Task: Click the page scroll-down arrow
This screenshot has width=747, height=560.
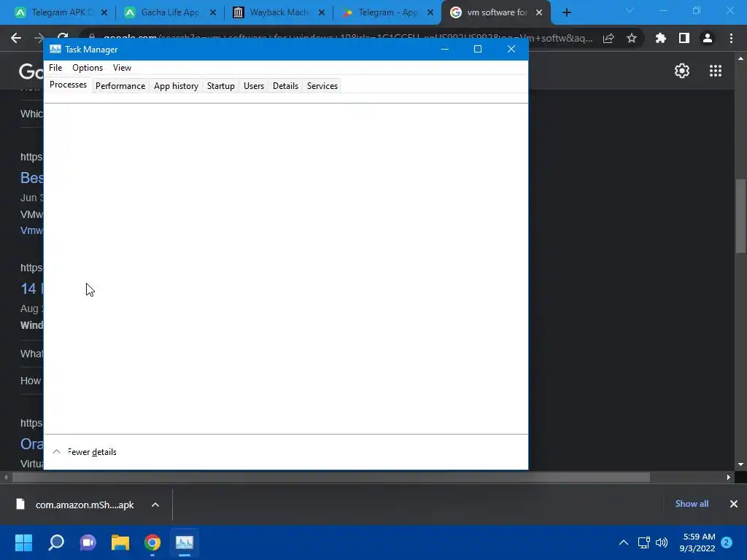Action: 741,464
